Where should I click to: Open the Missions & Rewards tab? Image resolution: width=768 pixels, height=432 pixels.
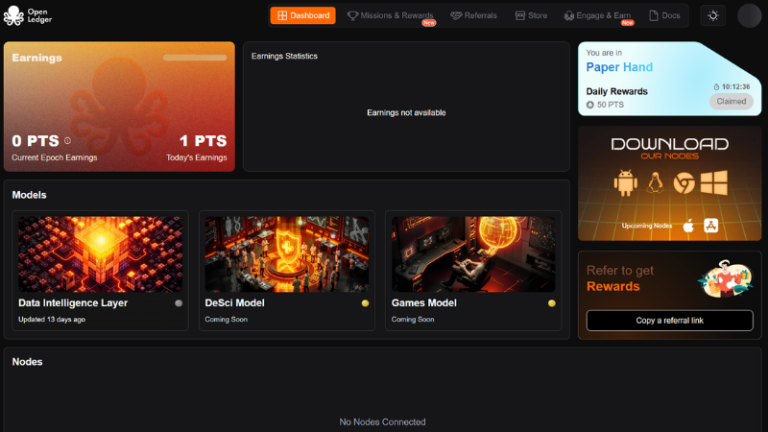390,16
